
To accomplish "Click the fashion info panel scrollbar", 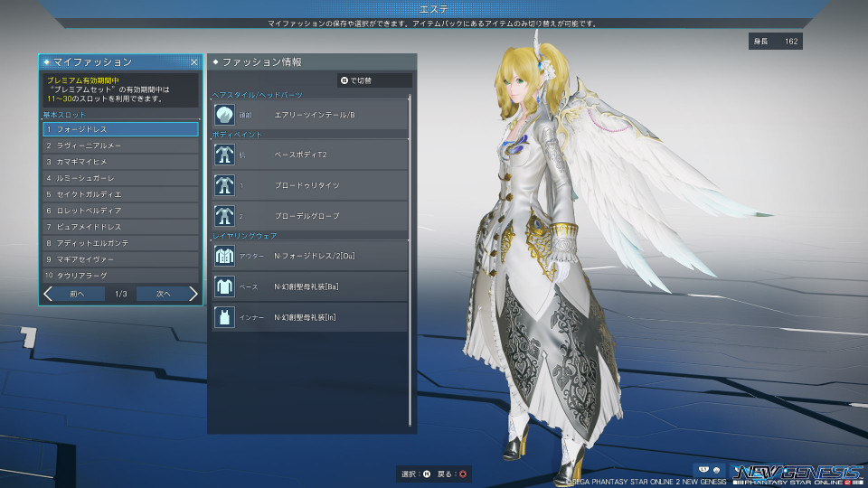I will [x=410, y=260].
